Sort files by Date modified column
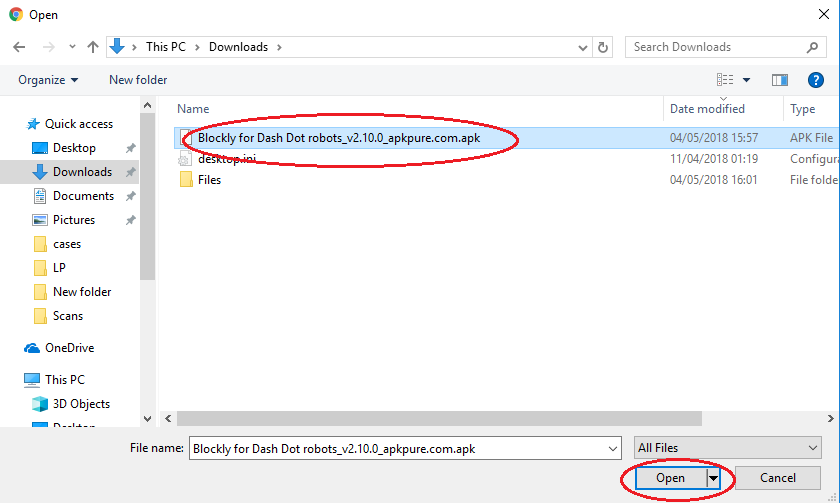 coord(707,109)
